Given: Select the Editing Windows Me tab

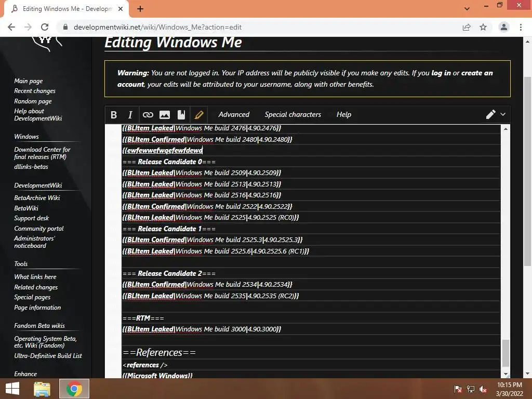Looking at the screenshot, I should (x=66, y=9).
